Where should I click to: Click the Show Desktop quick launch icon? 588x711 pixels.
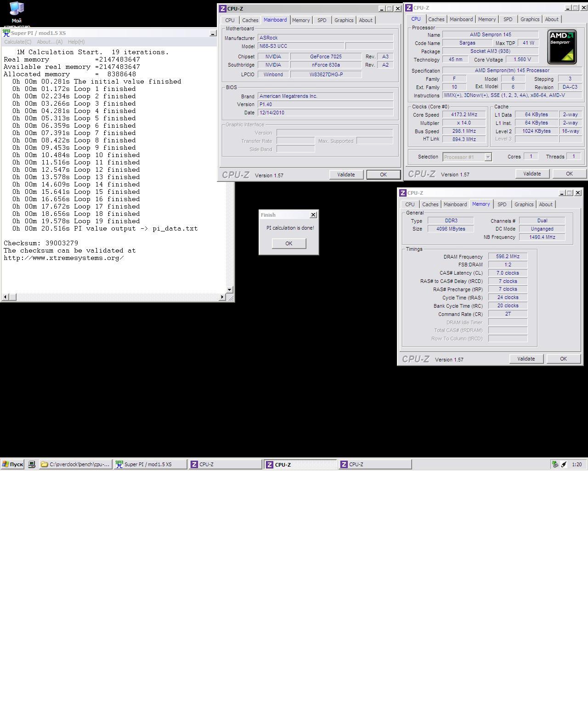coord(32,464)
